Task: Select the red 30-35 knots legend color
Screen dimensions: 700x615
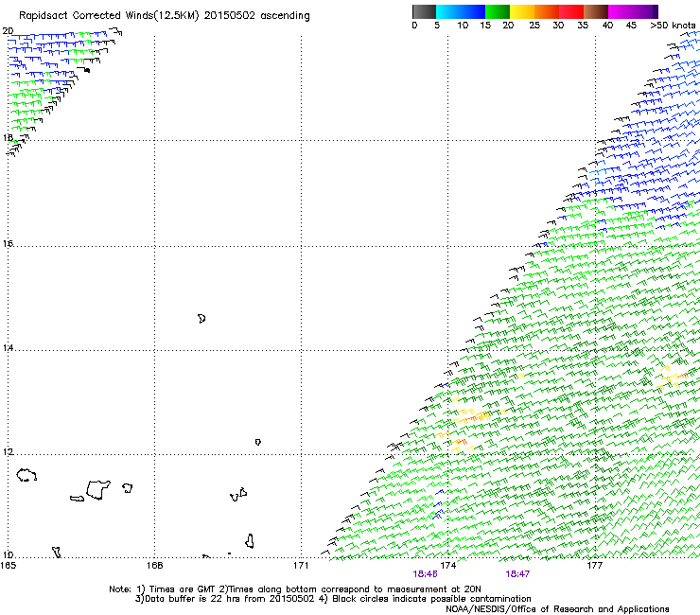Action: 571,11
